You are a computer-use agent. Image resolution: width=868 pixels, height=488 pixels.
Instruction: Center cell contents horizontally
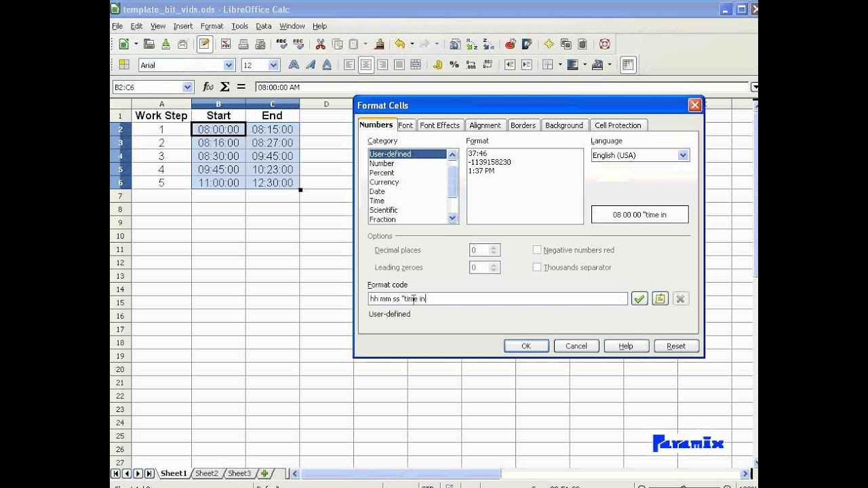click(366, 64)
